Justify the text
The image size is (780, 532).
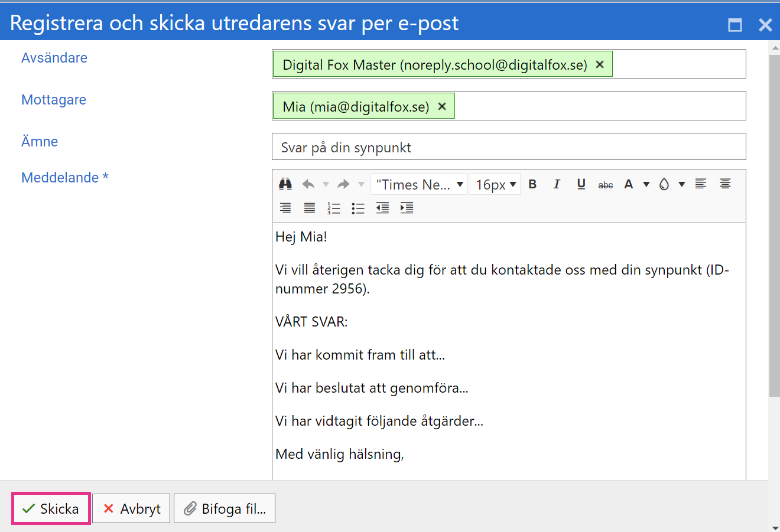[310, 208]
